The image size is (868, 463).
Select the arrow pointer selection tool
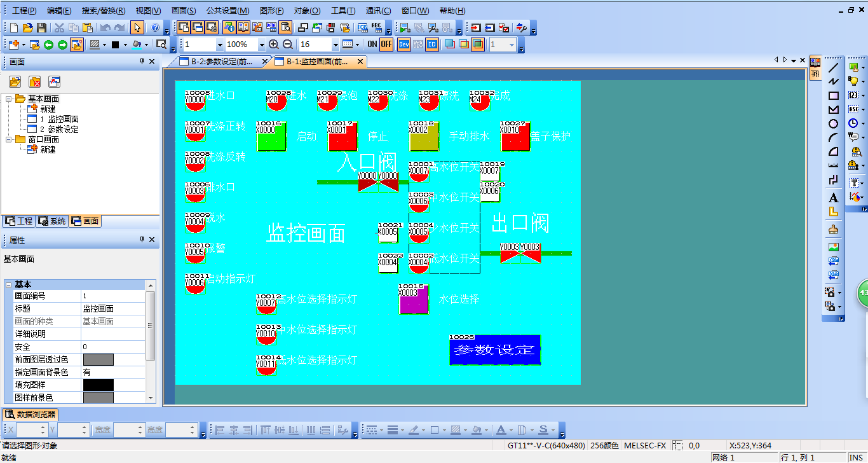tap(137, 27)
